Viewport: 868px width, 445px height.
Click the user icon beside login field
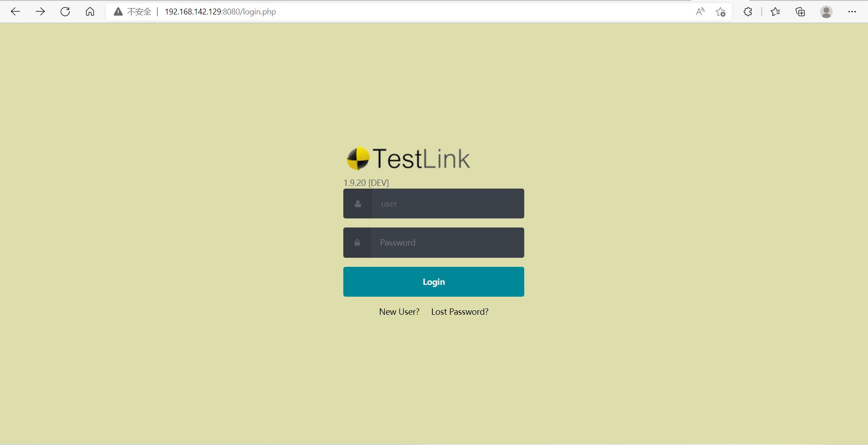tap(358, 204)
